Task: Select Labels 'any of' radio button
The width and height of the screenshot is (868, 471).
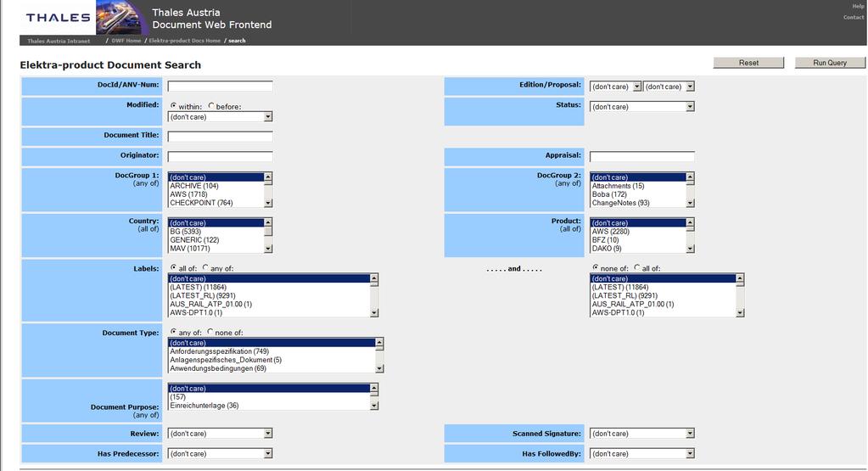Action: click(204, 267)
